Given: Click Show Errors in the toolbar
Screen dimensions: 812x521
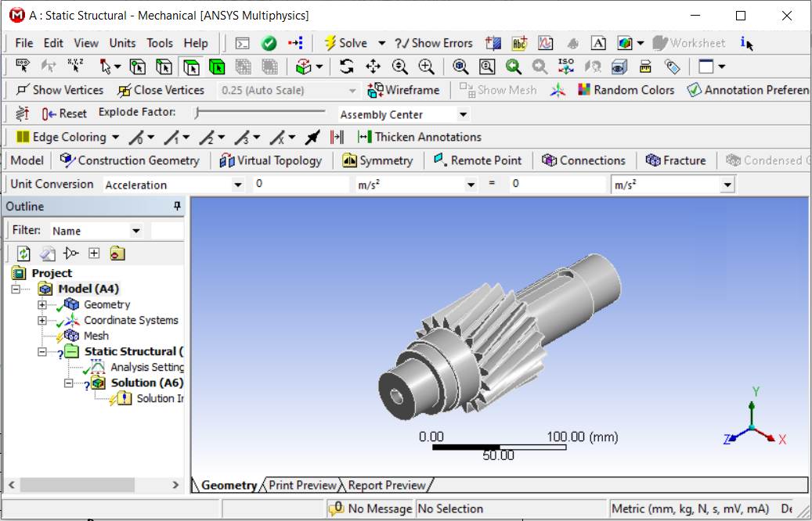Looking at the screenshot, I should [434, 44].
